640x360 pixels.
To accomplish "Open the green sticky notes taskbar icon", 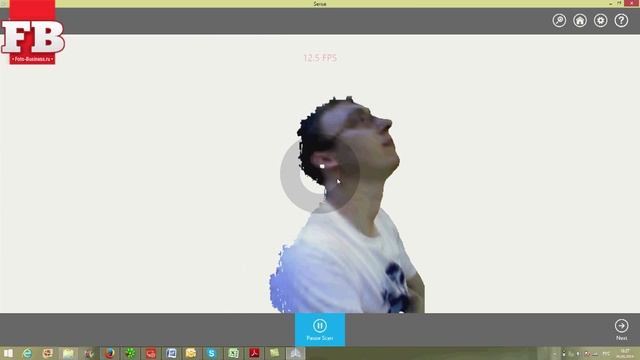I will [x=275, y=353].
